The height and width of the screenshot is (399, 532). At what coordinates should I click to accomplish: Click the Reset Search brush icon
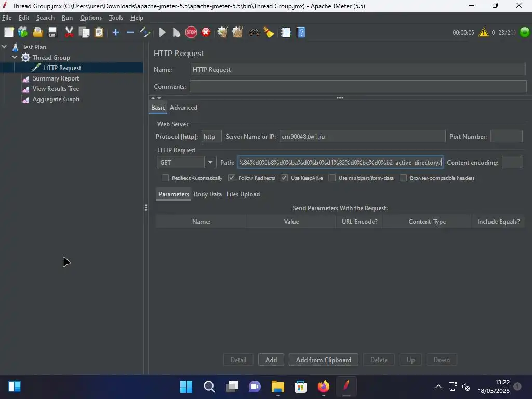click(269, 33)
